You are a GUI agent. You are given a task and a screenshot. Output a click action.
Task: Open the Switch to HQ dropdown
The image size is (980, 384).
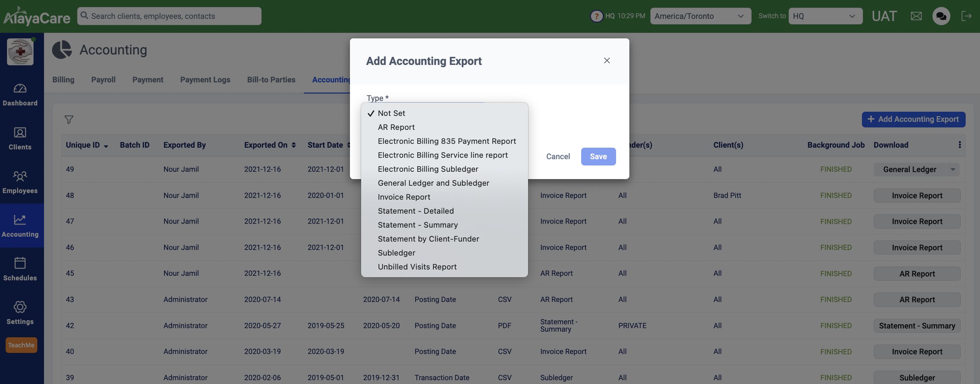click(x=825, y=16)
